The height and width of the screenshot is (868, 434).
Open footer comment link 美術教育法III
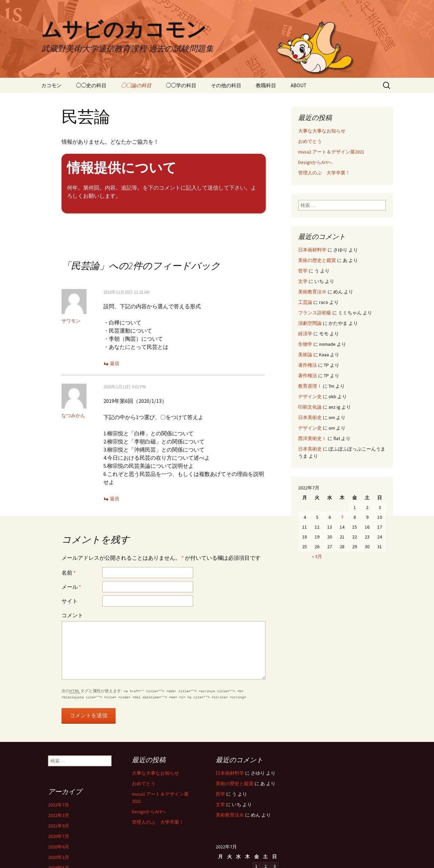230,815
